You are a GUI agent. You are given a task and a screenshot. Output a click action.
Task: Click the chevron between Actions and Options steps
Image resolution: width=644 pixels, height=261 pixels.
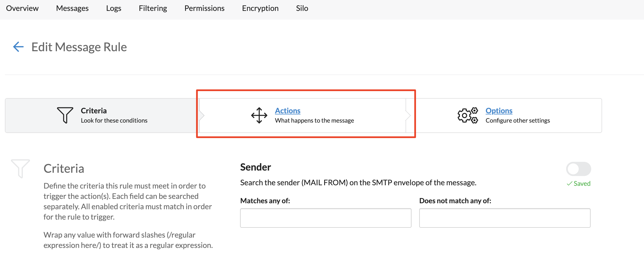[408, 116]
